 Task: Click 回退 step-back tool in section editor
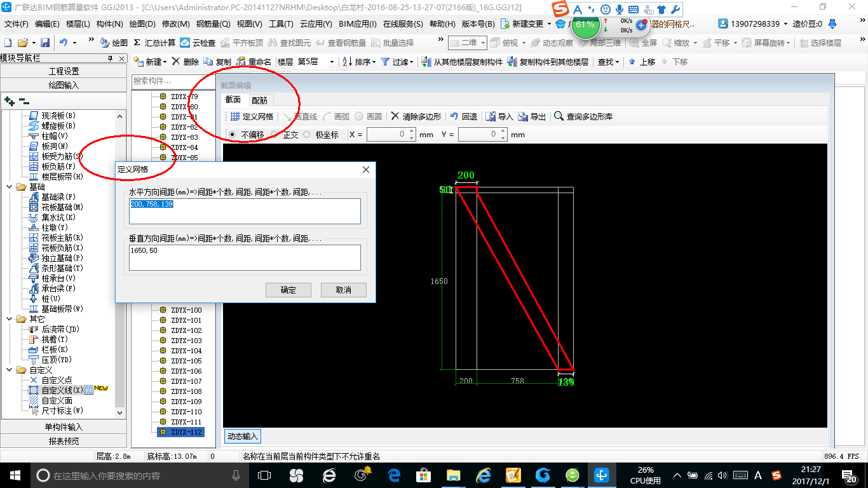coord(463,116)
